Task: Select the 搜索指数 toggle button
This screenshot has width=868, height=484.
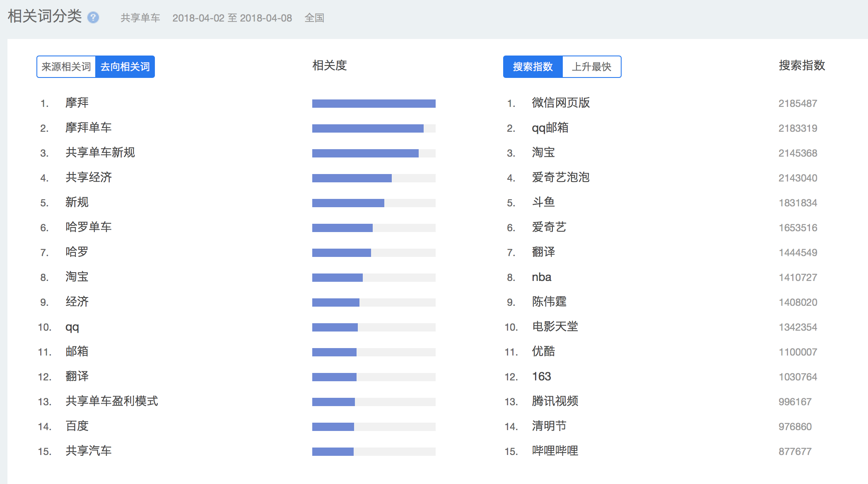Action: (x=533, y=67)
